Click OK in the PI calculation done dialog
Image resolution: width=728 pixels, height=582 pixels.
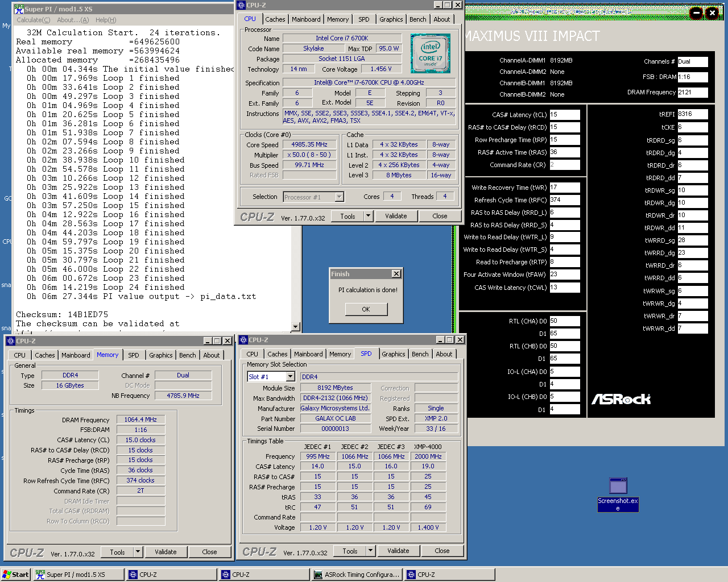click(x=366, y=309)
